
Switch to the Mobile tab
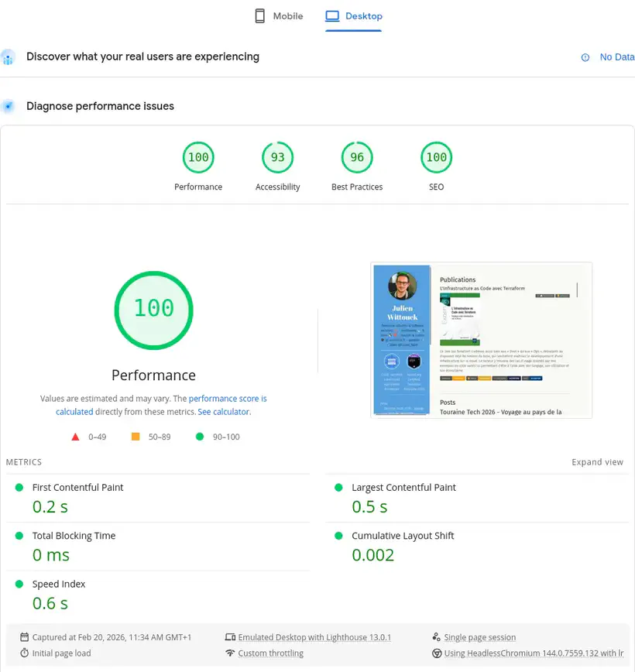278,15
